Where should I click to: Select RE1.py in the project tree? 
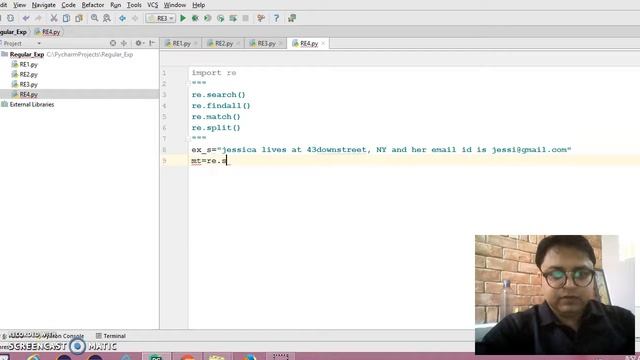pyautogui.click(x=28, y=64)
